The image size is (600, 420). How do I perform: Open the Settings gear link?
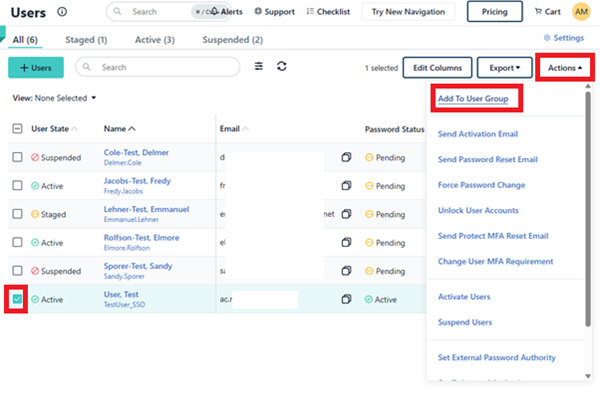point(563,38)
